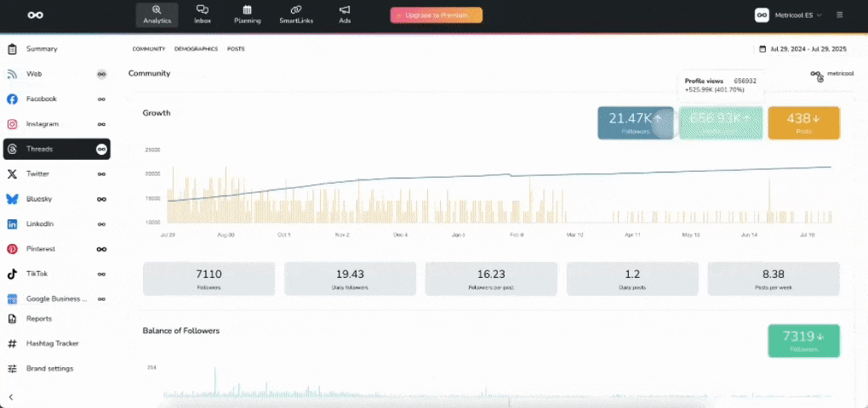The width and height of the screenshot is (868, 408).
Task: Toggle the orange Posts metric card
Action: (803, 122)
